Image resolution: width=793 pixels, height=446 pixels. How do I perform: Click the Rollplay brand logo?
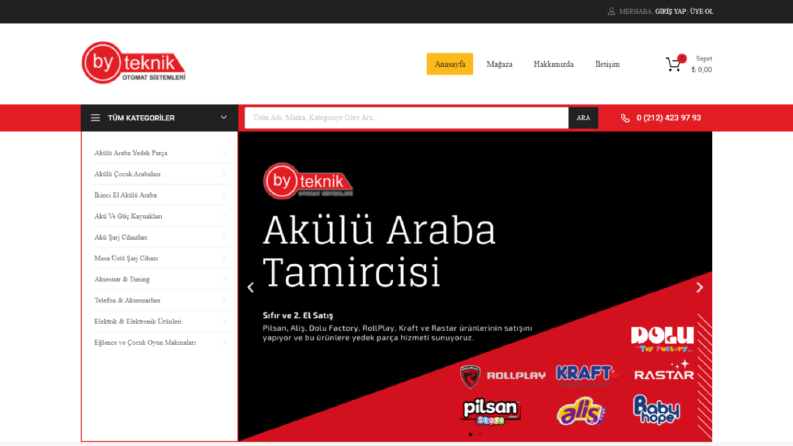coord(503,376)
